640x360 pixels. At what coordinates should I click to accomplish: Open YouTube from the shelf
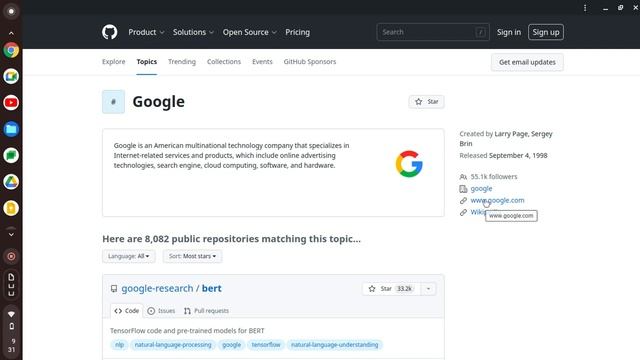click(11, 103)
